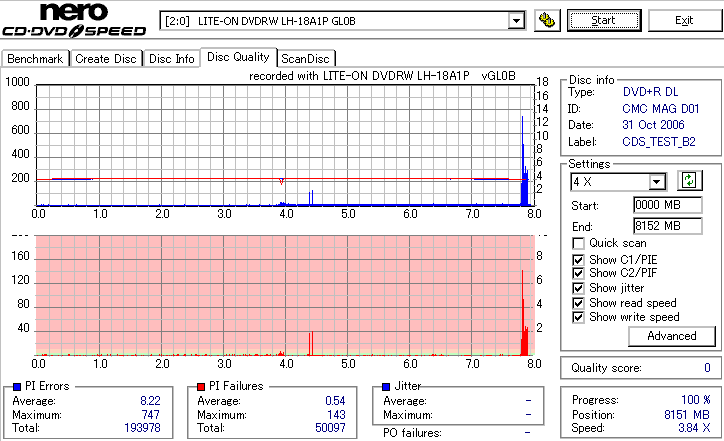The height and width of the screenshot is (441, 724).
Task: Uncheck Show C1/PIE checkbox
Action: 578,260
